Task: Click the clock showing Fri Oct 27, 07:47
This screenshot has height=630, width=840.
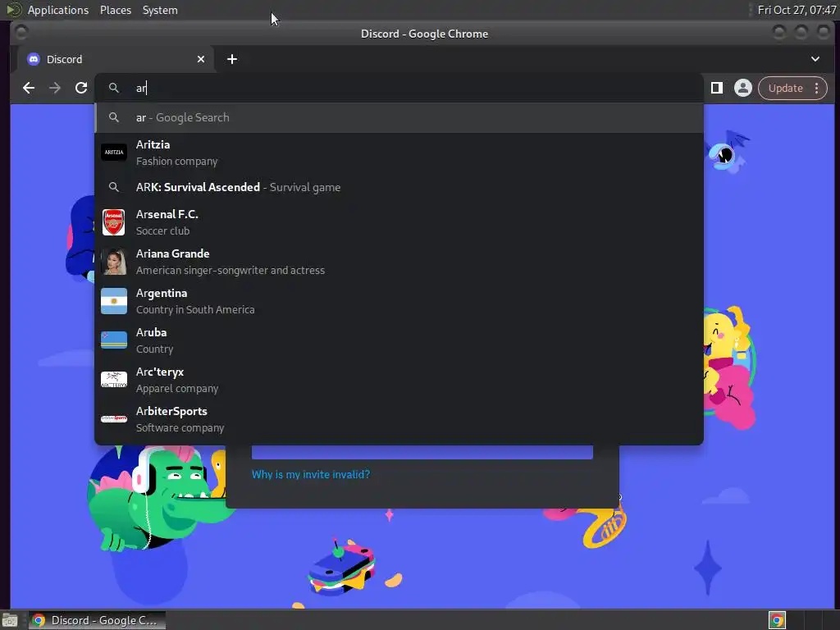Action: pyautogui.click(x=797, y=10)
